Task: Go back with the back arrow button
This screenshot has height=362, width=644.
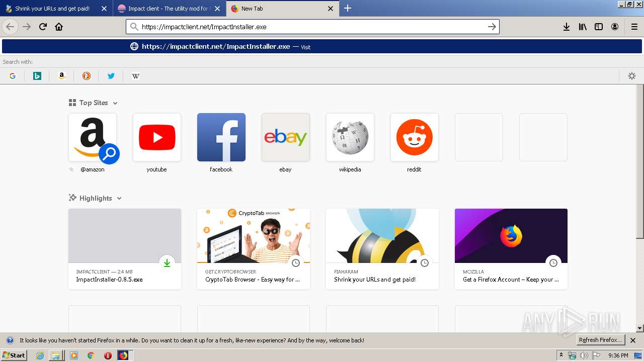Action: pyautogui.click(x=10, y=27)
